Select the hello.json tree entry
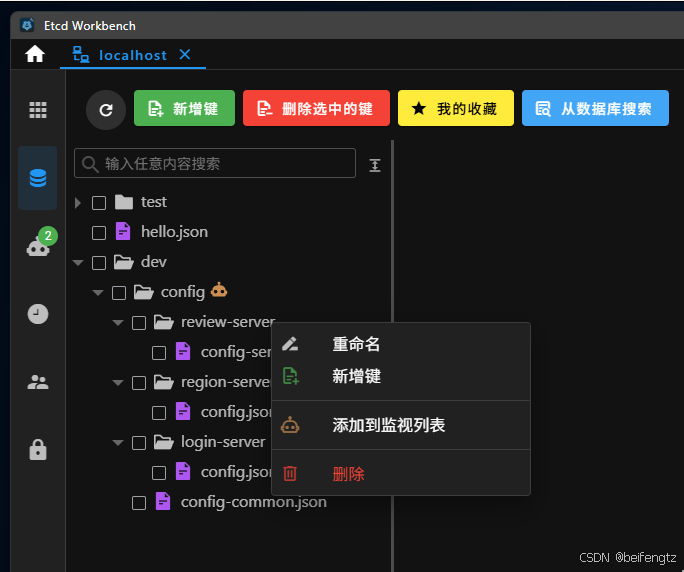The height and width of the screenshot is (572, 684). click(x=174, y=232)
